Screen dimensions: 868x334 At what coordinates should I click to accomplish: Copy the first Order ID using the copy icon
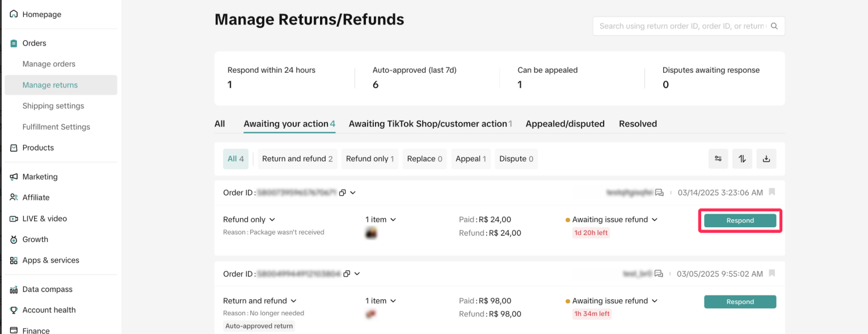point(342,193)
